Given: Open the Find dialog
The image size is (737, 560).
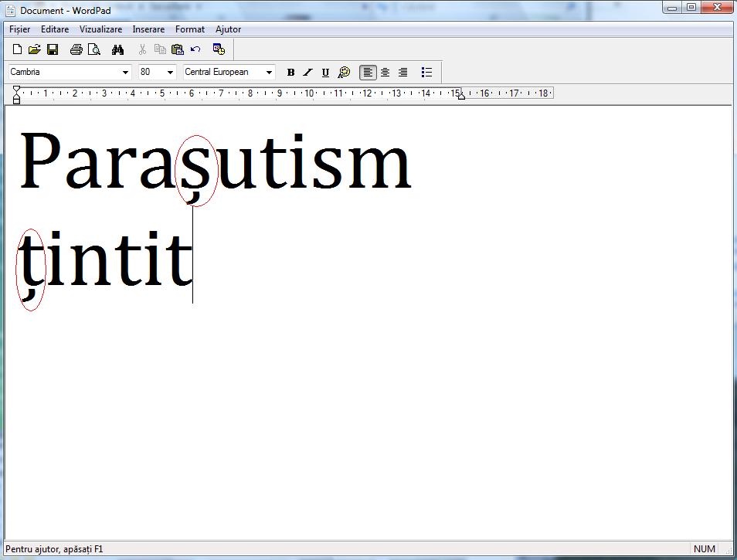Looking at the screenshot, I should (x=118, y=49).
